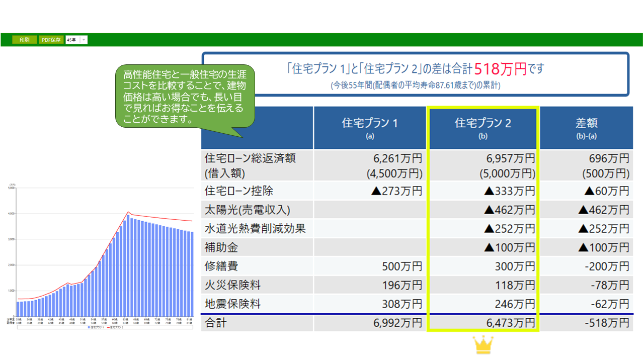Click the 太陽光(売電収入) row label
The width and height of the screenshot is (644, 362).
[248, 210]
